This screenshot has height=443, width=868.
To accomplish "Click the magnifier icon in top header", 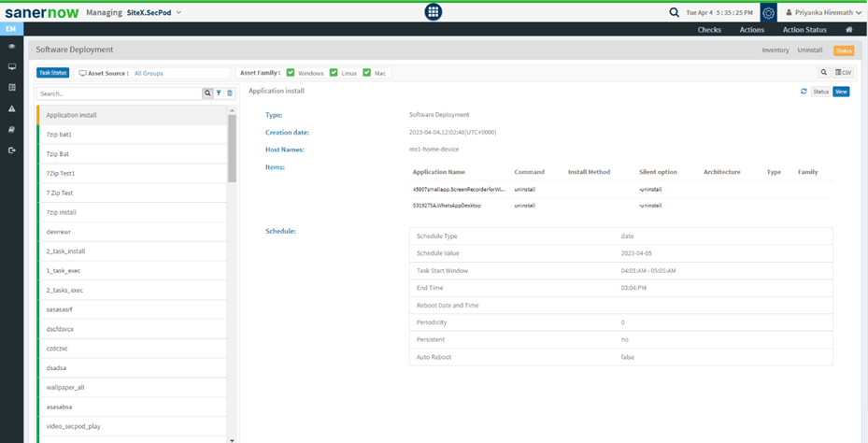I will [674, 12].
